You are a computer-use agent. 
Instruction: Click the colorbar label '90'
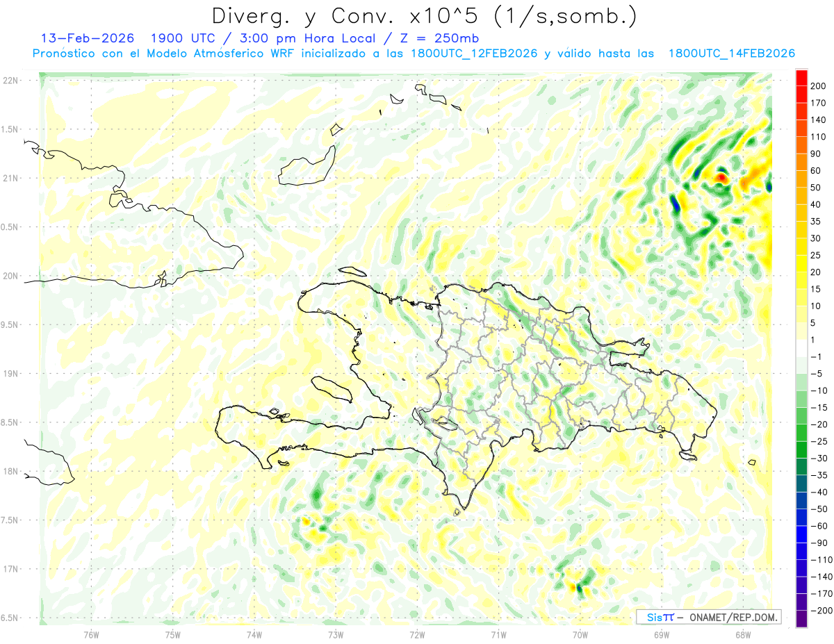815,154
